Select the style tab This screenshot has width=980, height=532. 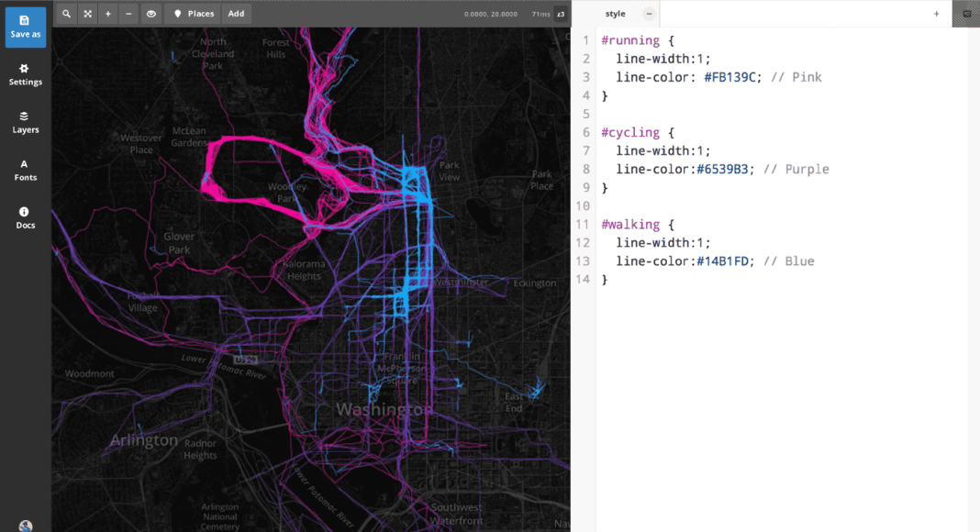tap(615, 14)
